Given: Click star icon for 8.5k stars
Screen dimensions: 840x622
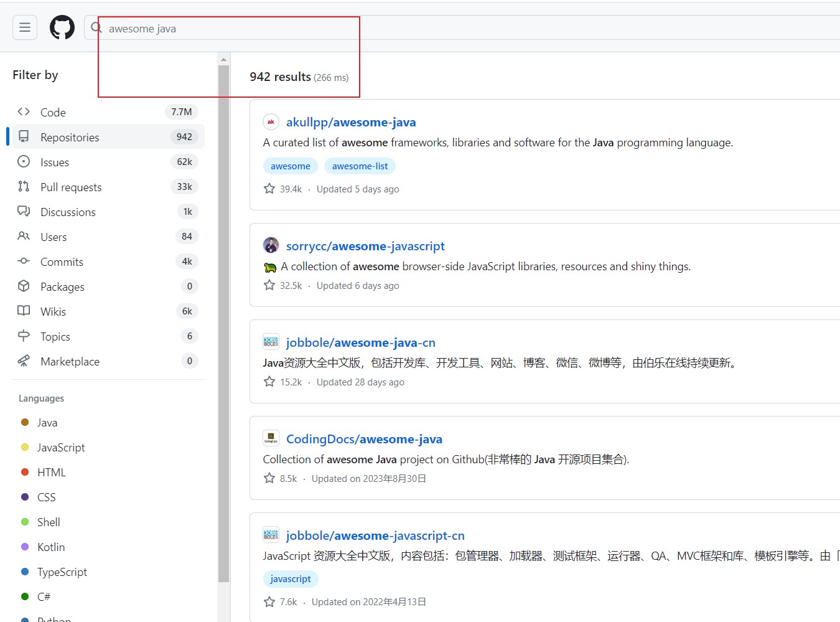Looking at the screenshot, I should 269,478.
